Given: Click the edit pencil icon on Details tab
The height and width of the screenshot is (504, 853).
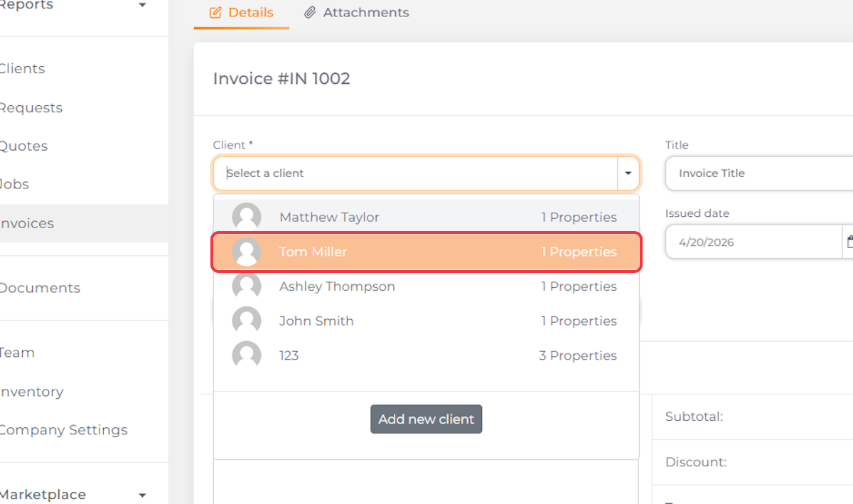Looking at the screenshot, I should point(215,13).
